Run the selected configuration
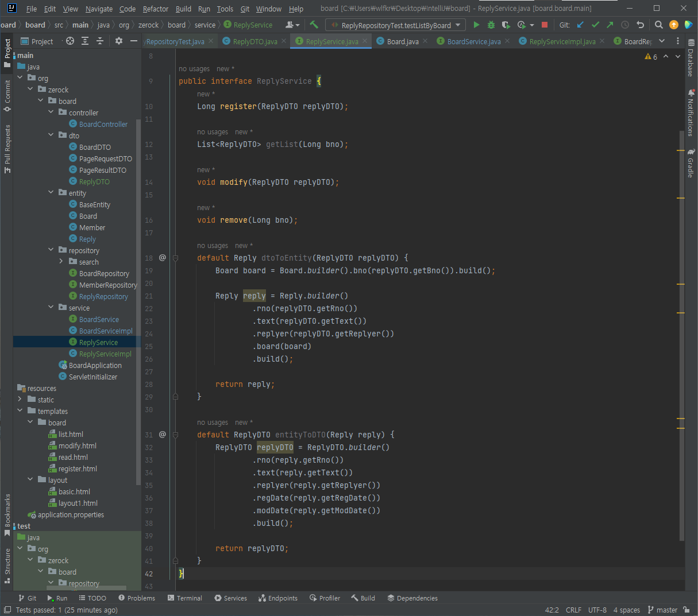This screenshot has width=698, height=616. pyautogui.click(x=476, y=25)
